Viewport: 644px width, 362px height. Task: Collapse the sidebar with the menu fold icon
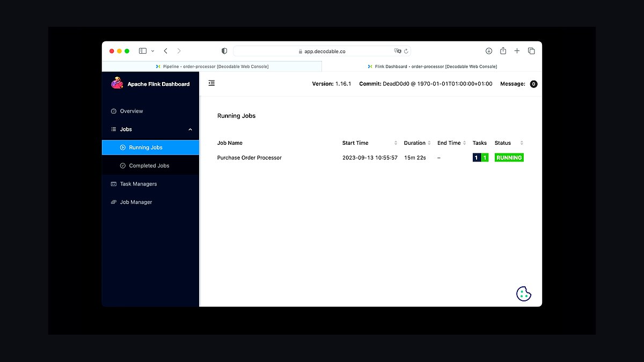click(211, 83)
